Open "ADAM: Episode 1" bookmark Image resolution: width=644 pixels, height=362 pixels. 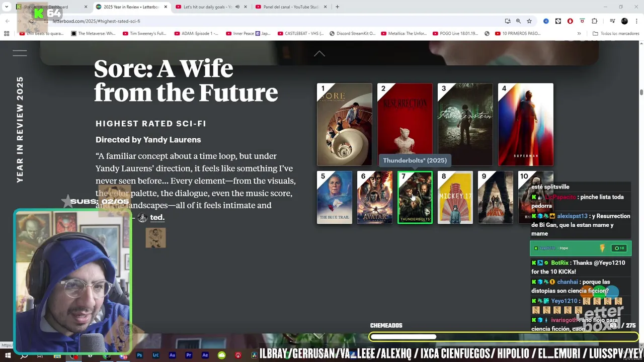pyautogui.click(x=196, y=34)
